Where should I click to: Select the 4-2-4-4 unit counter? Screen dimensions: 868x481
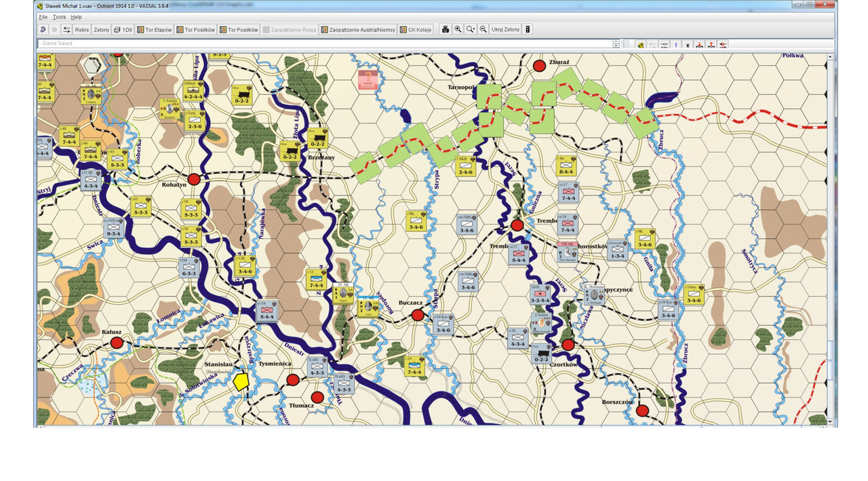coord(193,91)
